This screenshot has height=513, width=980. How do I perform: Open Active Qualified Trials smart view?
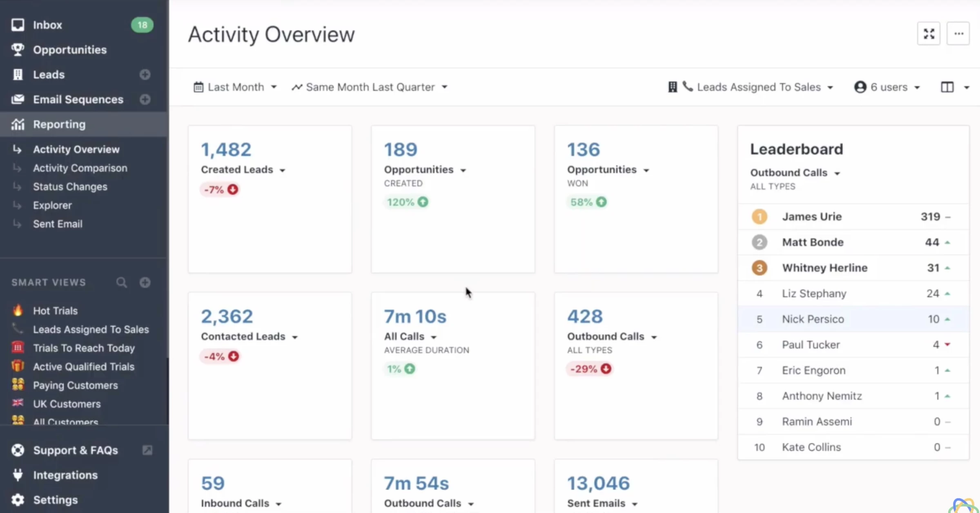[84, 367]
